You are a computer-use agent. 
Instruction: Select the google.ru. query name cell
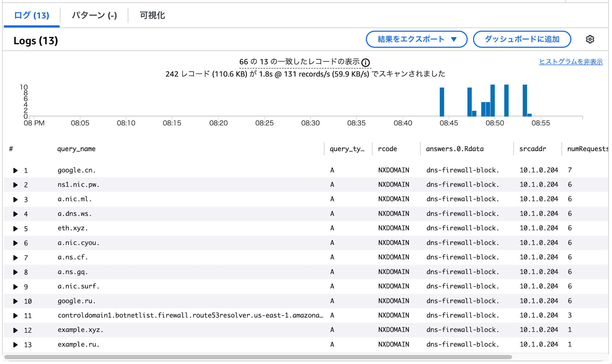pos(77,301)
